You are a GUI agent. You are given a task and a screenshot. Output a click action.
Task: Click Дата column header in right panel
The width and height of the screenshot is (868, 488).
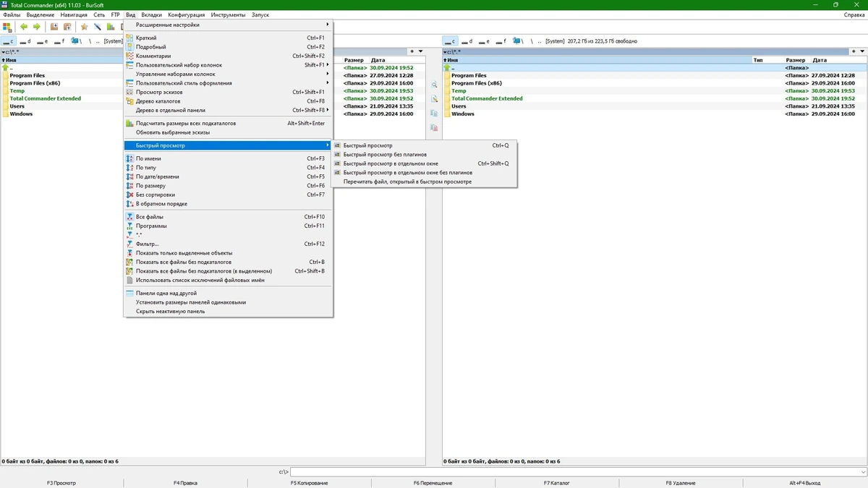pos(838,60)
